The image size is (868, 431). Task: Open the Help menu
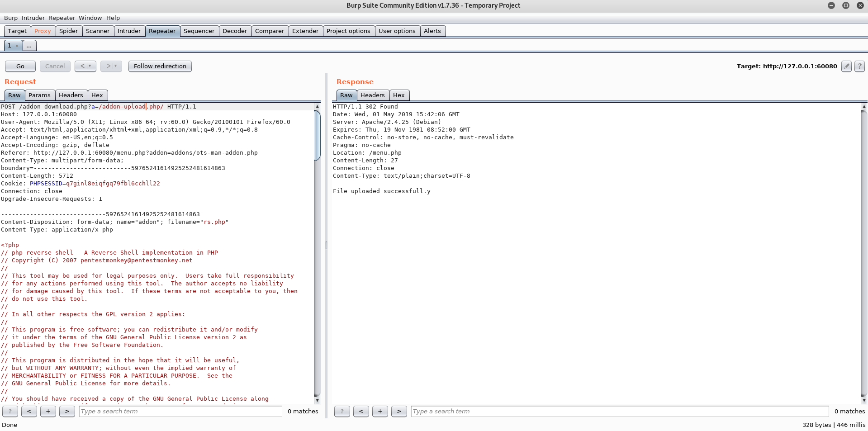click(113, 18)
